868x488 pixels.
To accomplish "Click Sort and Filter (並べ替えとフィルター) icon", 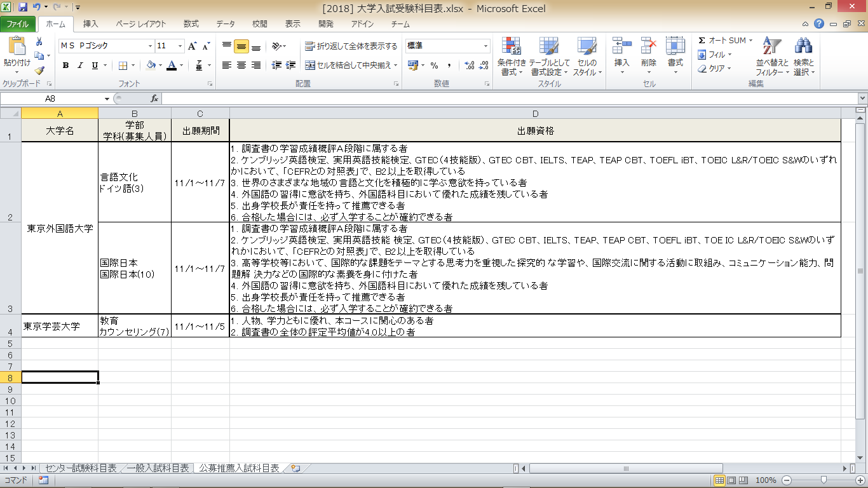I will tap(772, 57).
